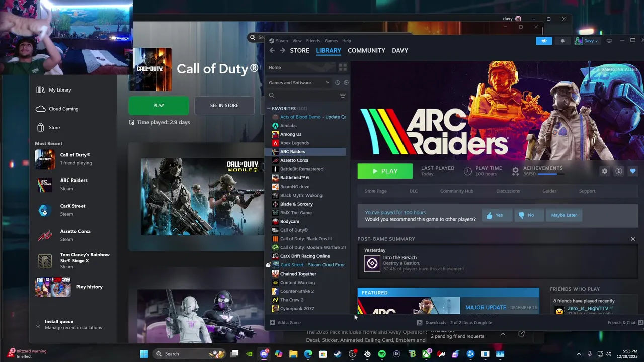Open Xbox app taskbar icon
This screenshot has width=644, height=362.
pyautogui.click(x=426, y=354)
